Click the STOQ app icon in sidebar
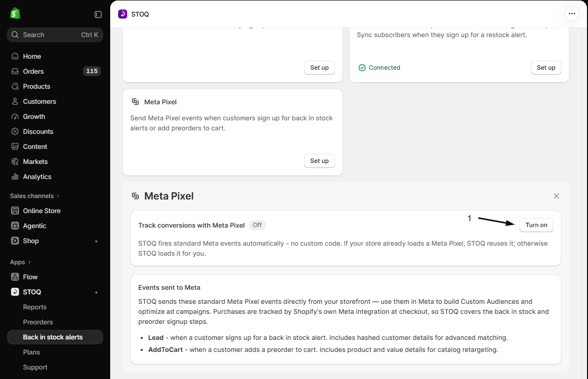The image size is (588, 379). point(15,292)
